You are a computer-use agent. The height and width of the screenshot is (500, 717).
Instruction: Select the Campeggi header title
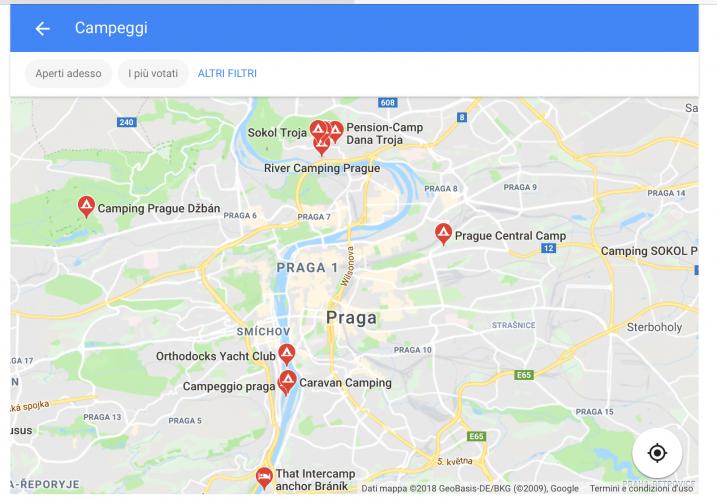pyautogui.click(x=111, y=28)
